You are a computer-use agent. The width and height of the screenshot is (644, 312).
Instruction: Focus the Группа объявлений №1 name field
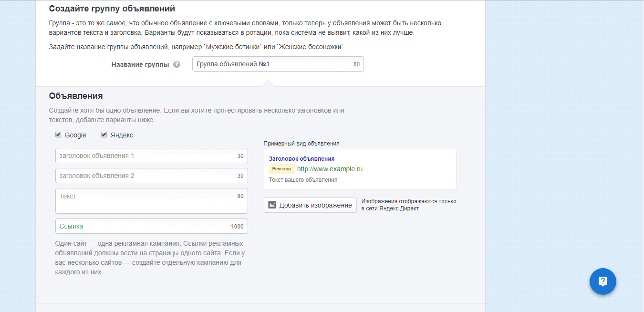272,64
